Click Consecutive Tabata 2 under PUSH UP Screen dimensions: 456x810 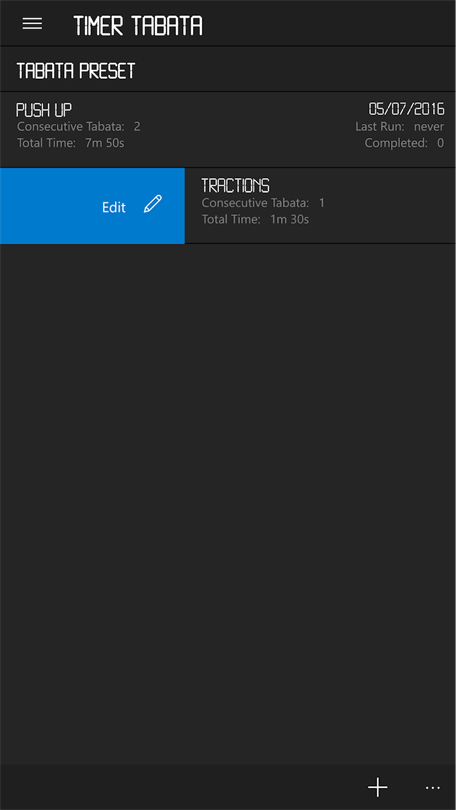(x=78, y=127)
